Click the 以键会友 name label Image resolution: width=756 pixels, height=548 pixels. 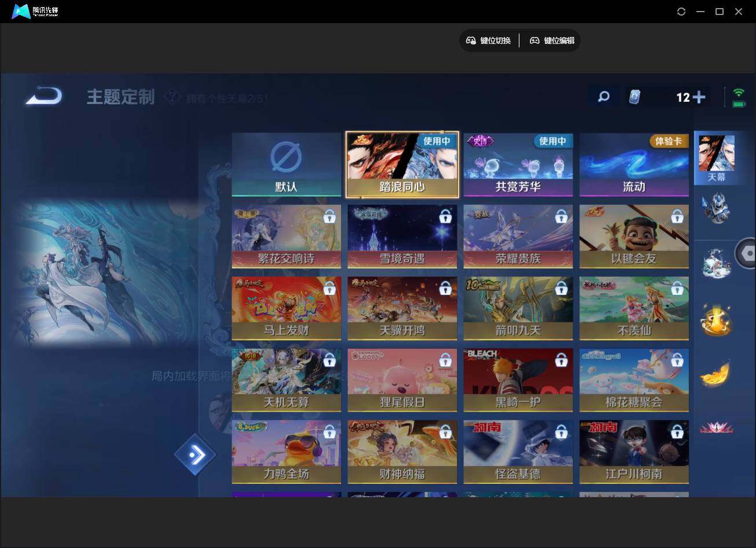(634, 258)
